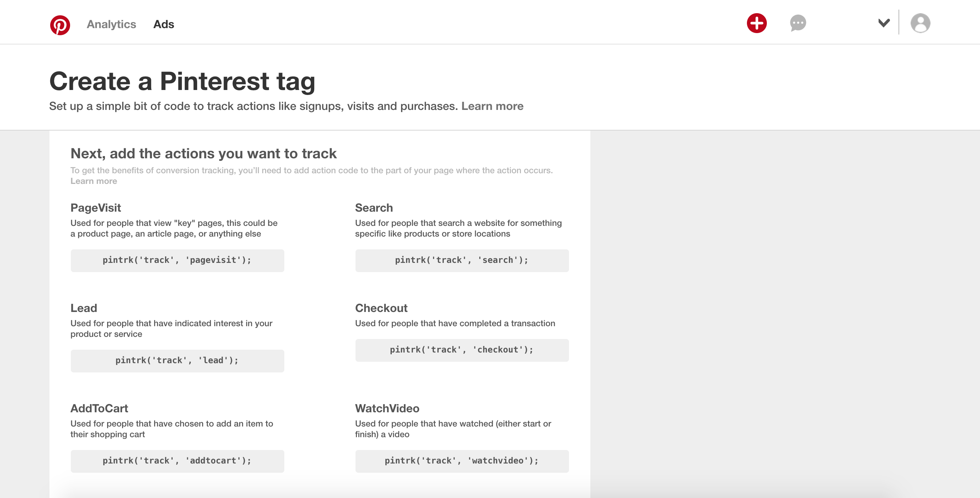This screenshot has width=980, height=498.
Task: Open the Analytics menu
Action: click(x=111, y=24)
